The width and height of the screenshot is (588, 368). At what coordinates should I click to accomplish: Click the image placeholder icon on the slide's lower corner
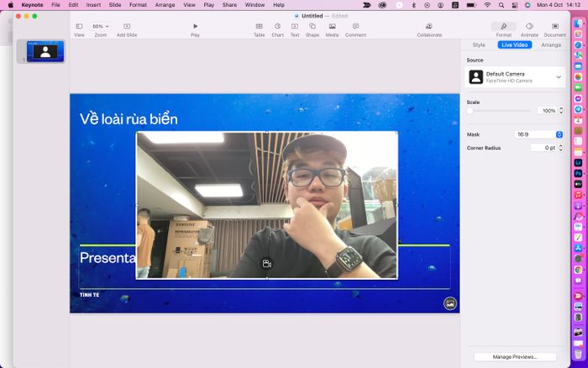(x=450, y=303)
